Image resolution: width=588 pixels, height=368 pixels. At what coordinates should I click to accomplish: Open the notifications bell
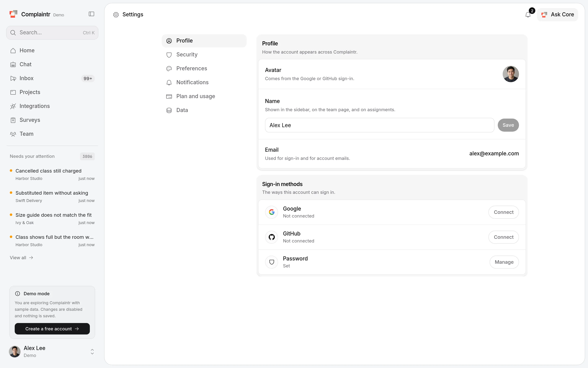tap(528, 15)
